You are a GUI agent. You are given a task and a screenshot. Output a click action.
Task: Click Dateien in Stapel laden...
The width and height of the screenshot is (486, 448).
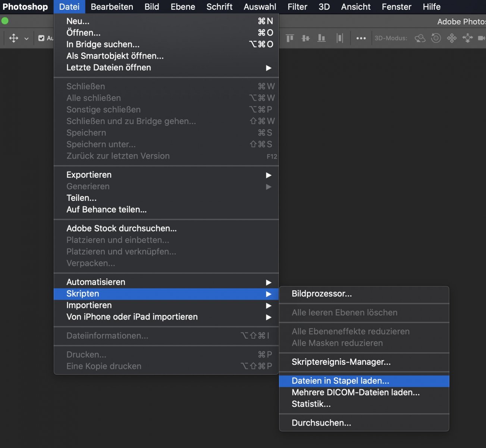coord(364,381)
